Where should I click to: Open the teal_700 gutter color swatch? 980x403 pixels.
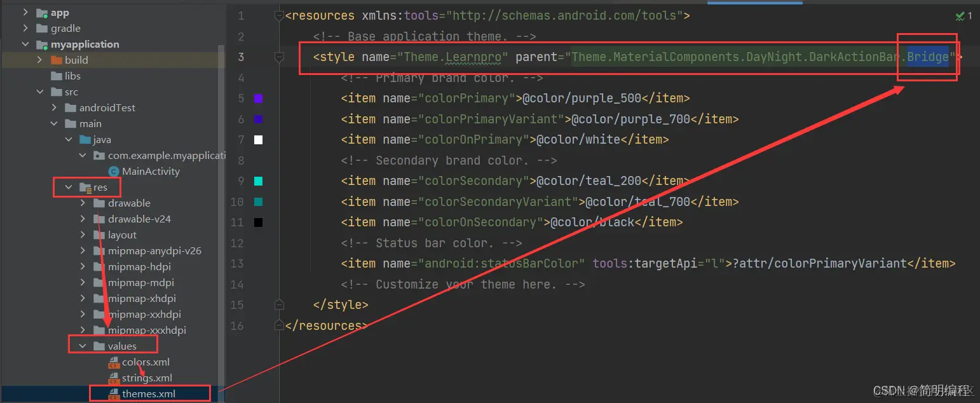pyautogui.click(x=258, y=201)
